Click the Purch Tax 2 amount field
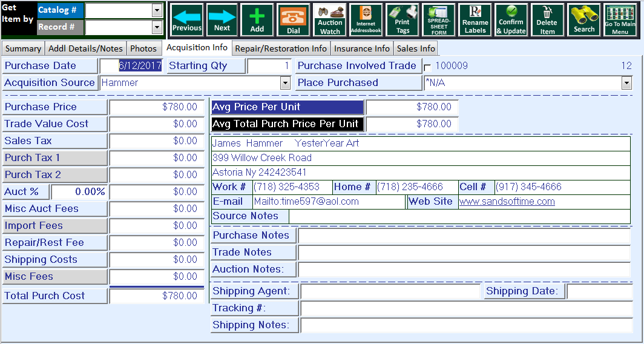Image resolution: width=644 pixels, height=344 pixels. click(x=157, y=174)
